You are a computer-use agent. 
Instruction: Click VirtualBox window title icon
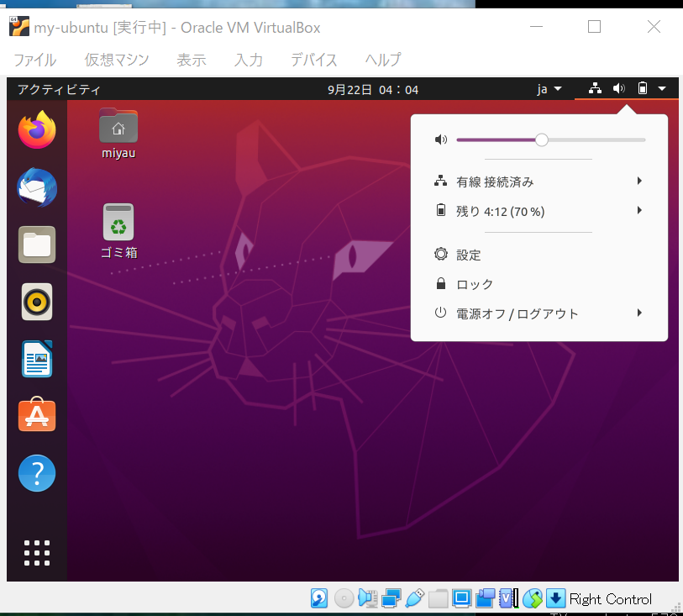point(19,27)
